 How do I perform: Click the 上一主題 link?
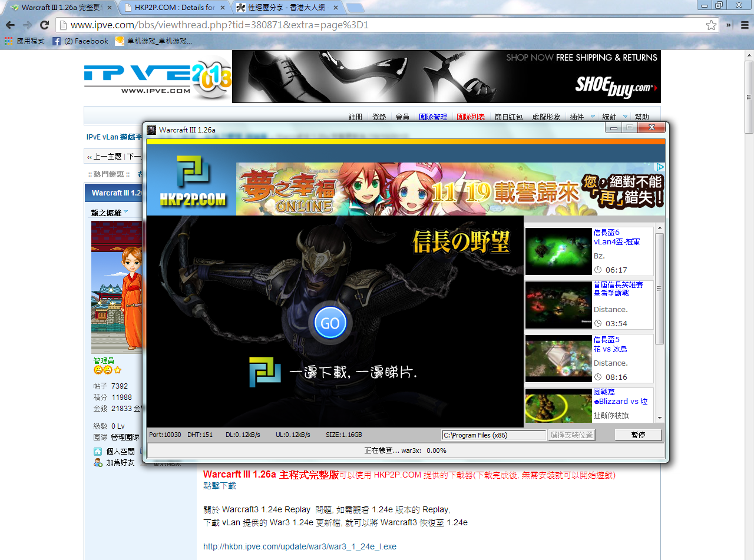[x=107, y=157]
